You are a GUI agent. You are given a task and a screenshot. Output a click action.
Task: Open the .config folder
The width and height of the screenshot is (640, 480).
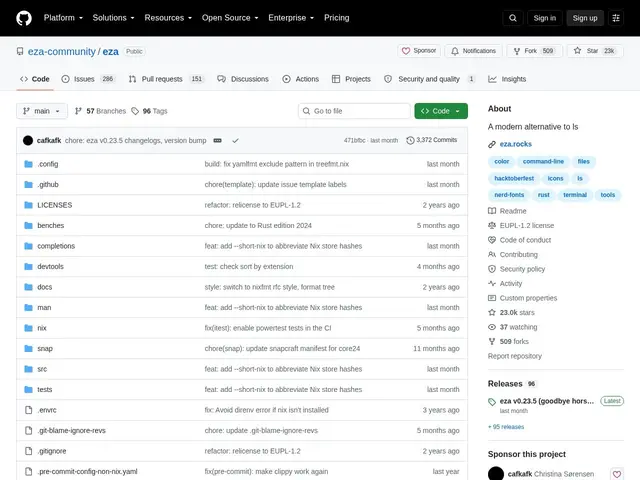point(48,164)
